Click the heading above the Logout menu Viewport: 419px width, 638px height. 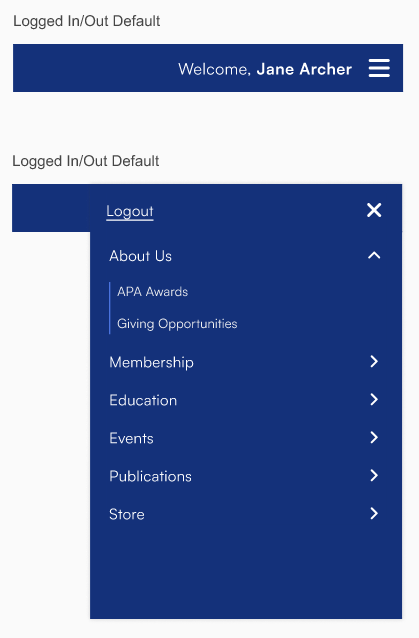tap(86, 161)
